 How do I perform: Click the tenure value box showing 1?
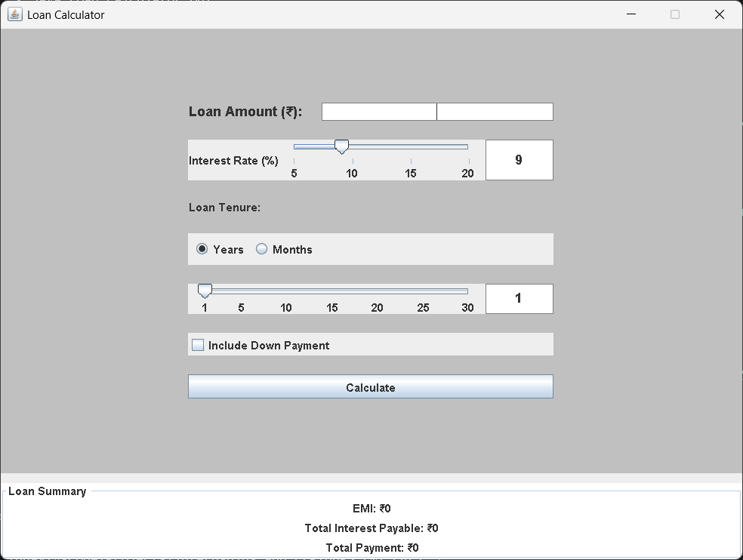click(x=519, y=298)
